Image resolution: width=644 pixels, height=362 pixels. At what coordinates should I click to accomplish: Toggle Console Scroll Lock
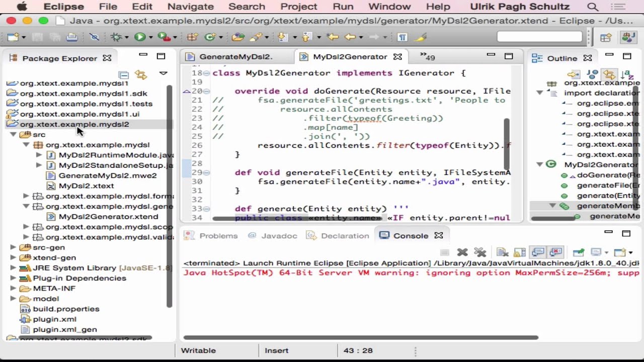point(520,252)
